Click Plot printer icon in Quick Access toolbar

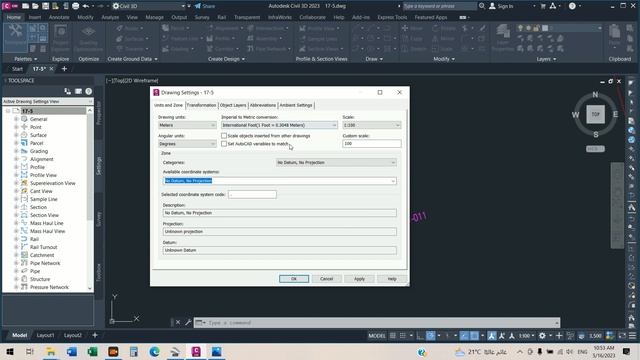[76, 6]
